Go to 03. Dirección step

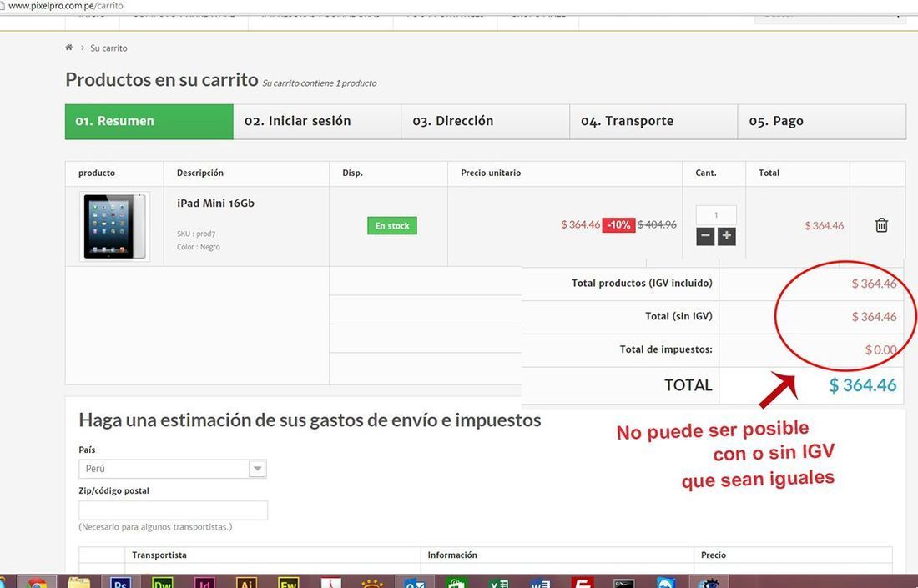click(486, 122)
